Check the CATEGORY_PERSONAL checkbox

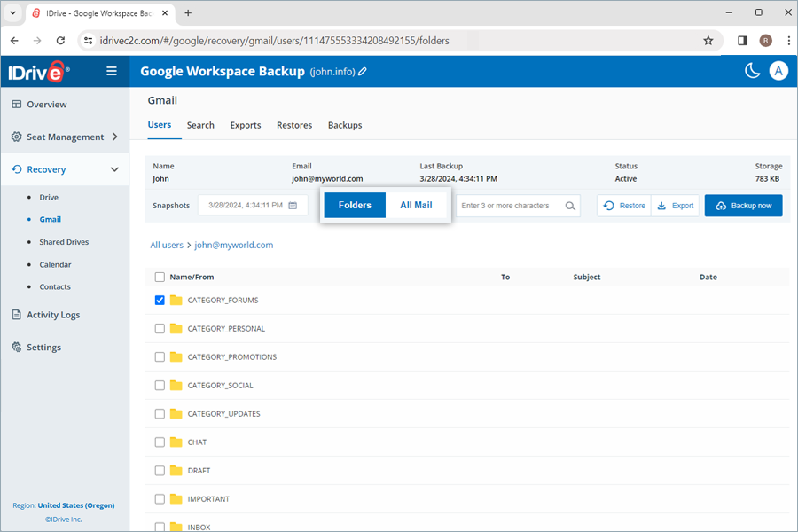tap(160, 329)
